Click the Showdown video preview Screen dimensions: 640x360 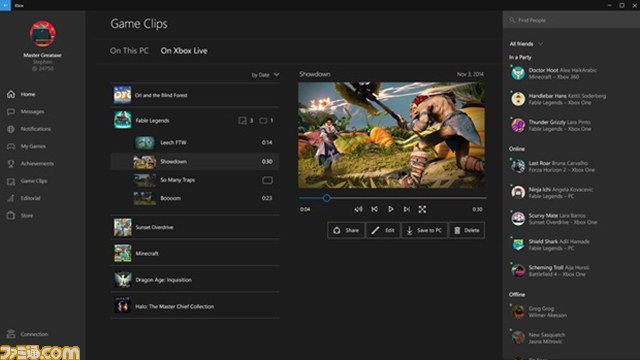[391, 135]
